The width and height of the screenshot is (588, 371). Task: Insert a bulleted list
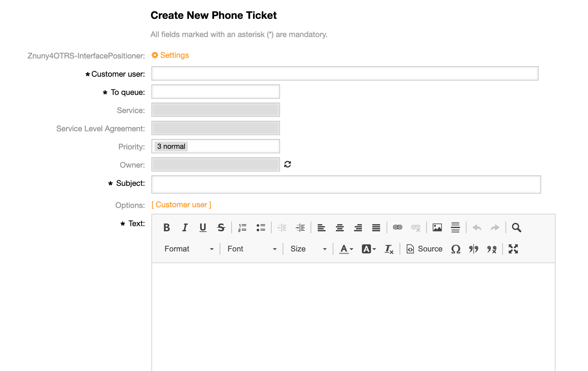261,228
